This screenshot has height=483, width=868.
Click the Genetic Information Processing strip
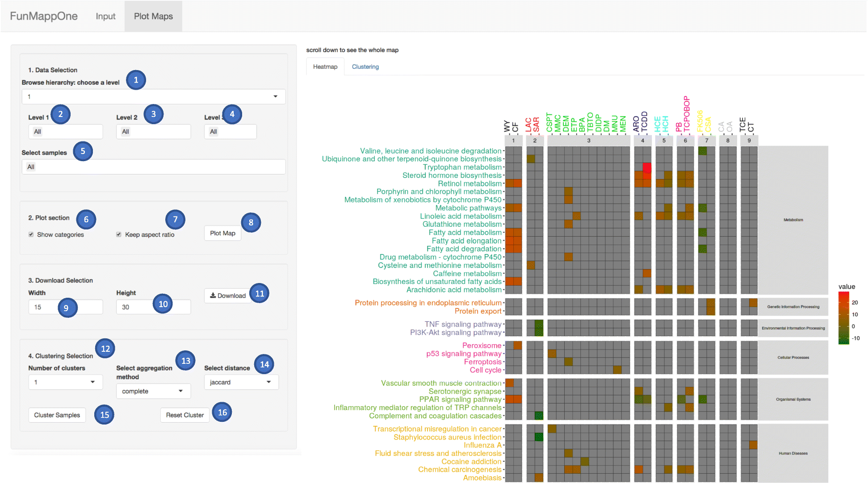click(793, 307)
